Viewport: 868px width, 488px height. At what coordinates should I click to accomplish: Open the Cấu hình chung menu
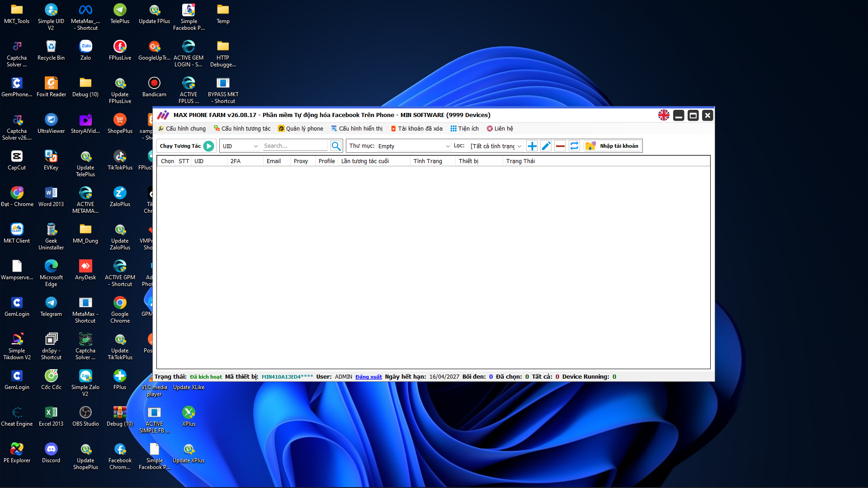(x=182, y=129)
